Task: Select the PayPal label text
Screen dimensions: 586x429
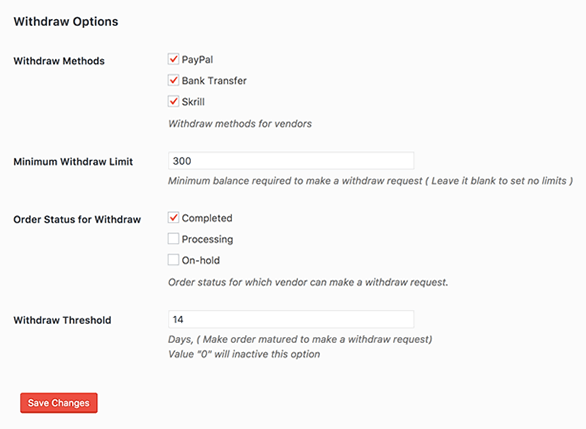Action: (197, 59)
